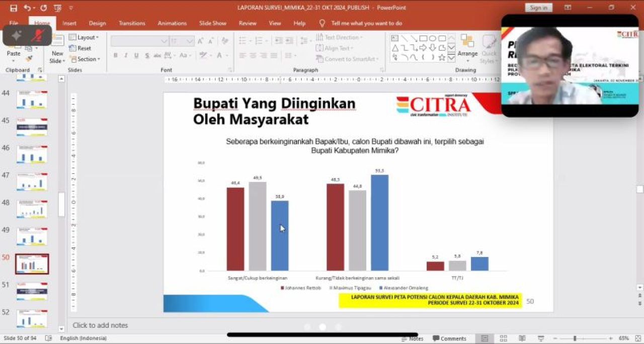Click the New Slide icon
Image resolution: width=644 pixels, height=344 pixels.
point(57,48)
